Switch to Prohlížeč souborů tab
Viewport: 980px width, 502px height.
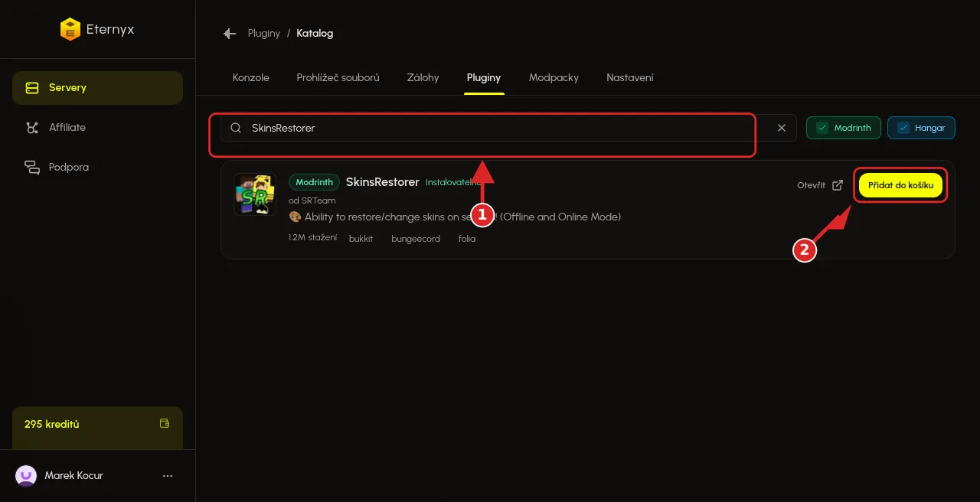(338, 78)
